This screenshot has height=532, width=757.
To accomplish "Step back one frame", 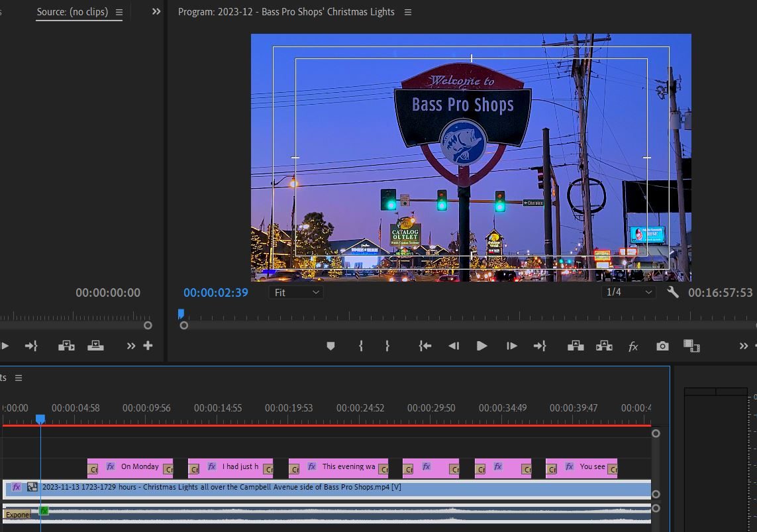I will 454,346.
